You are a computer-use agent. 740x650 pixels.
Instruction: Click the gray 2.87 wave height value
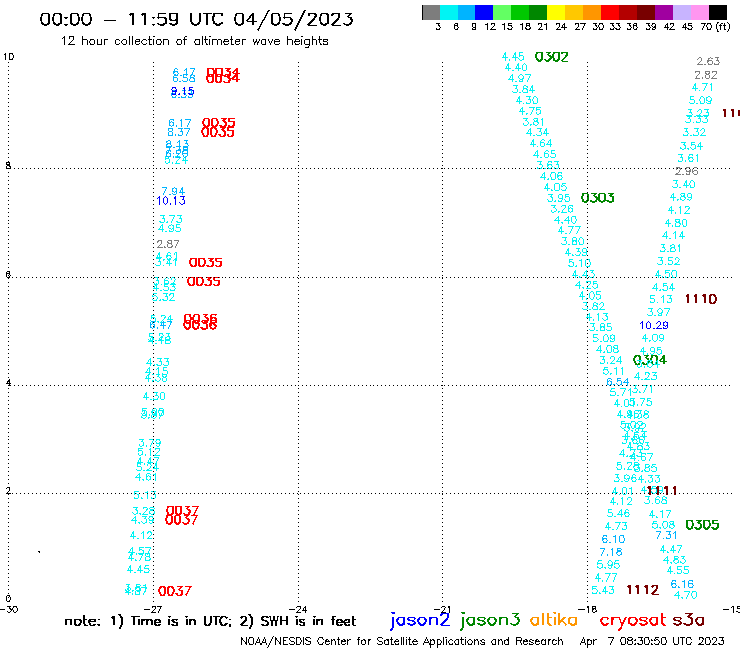pos(168,244)
